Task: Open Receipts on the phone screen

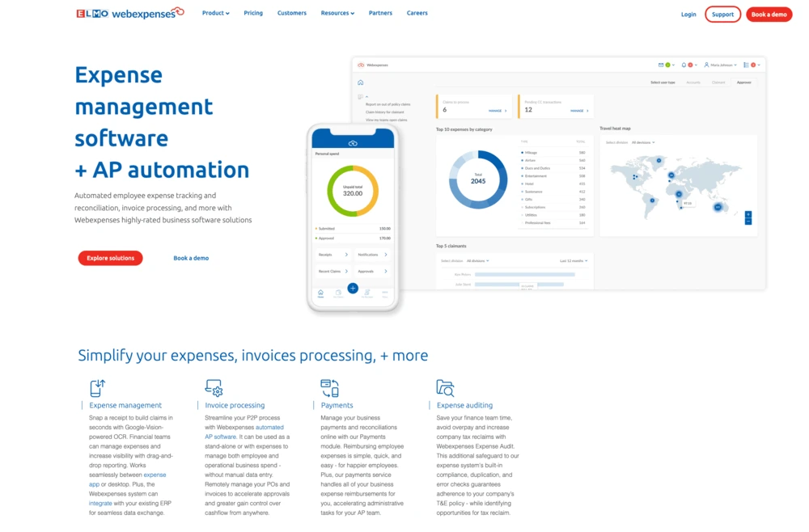Action: click(333, 255)
